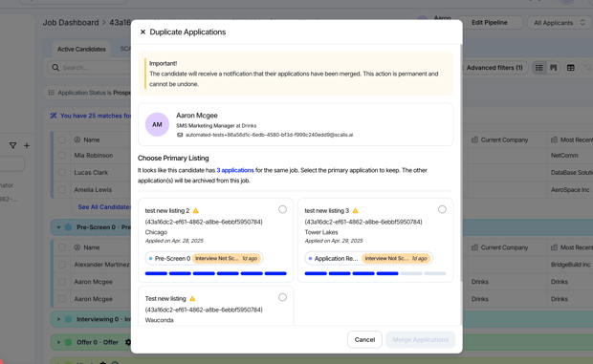This screenshot has width=593, height=364.
Task: Click warning icon beside Test new listing
Action: tap(192, 299)
